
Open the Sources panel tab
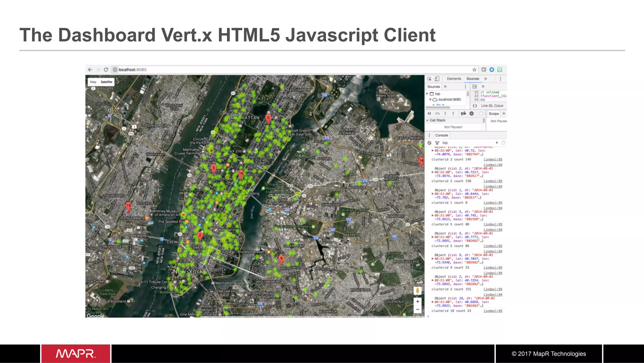click(473, 79)
